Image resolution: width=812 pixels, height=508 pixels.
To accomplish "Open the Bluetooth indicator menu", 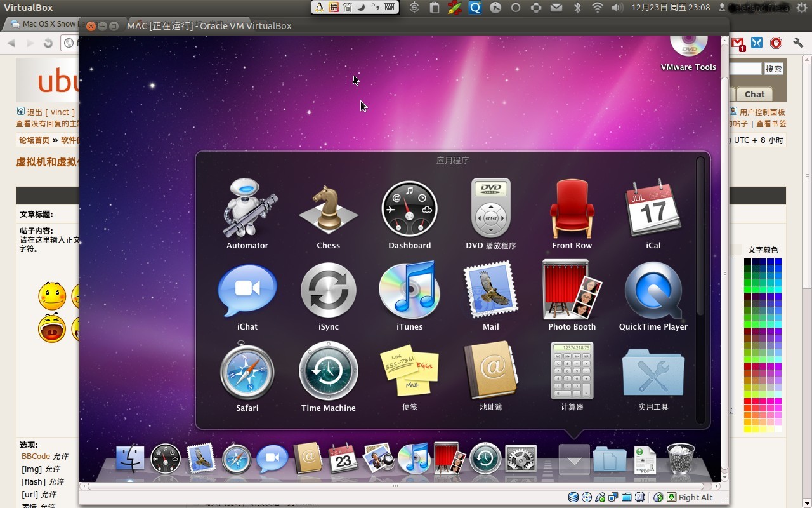I will click(x=577, y=8).
